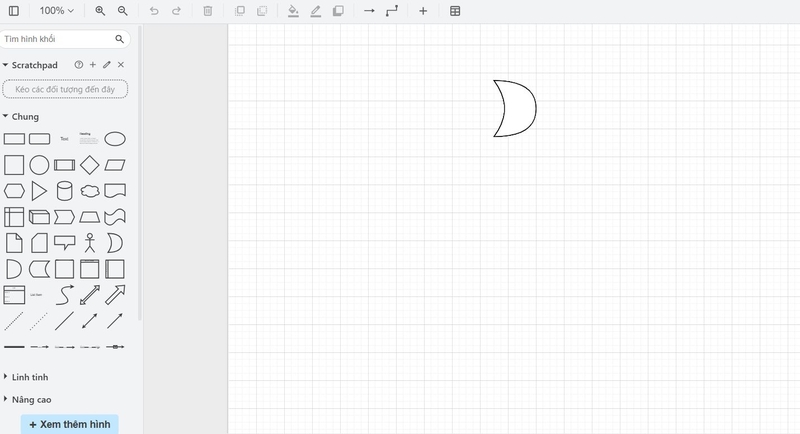Collapse the Chung shapes section
800x434 pixels.
20,117
